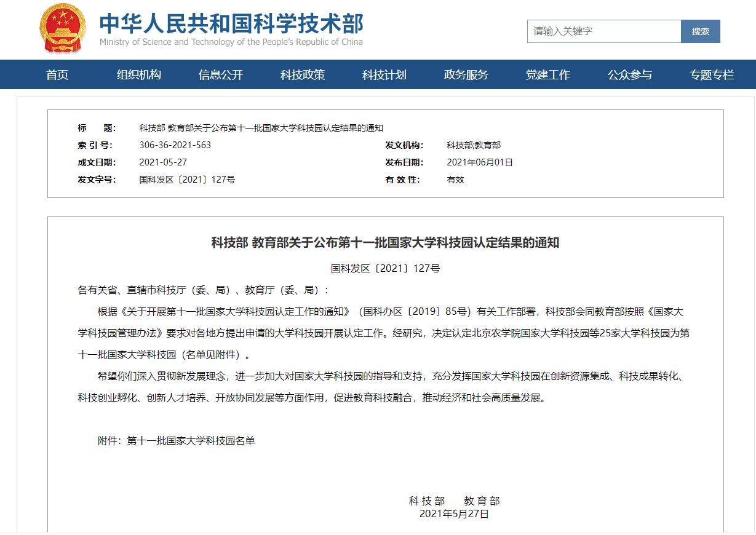The width and height of the screenshot is (756, 535).
Task: Select 公众参与 in the navigation bar
Action: click(x=630, y=75)
